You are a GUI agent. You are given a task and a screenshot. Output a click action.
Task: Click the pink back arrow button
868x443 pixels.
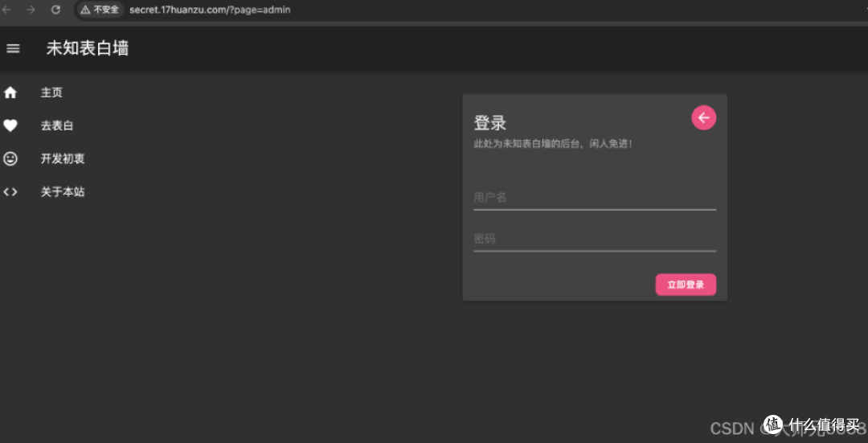coord(703,117)
